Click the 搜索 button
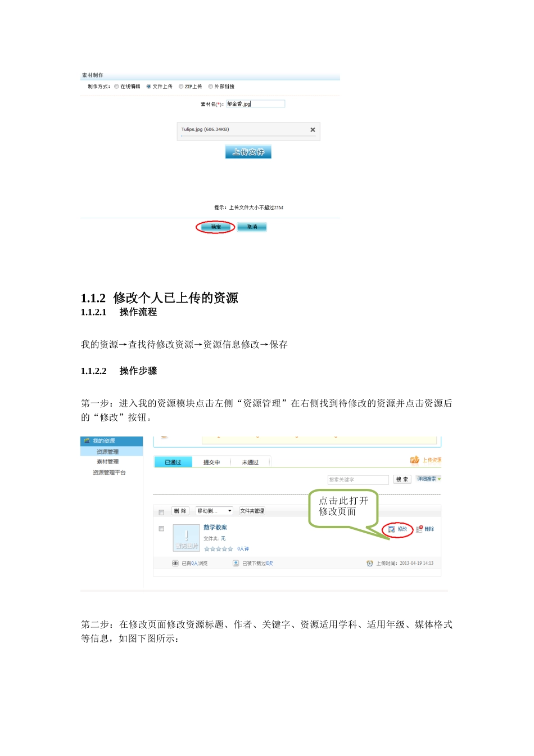This screenshot has height=756, width=534. tap(402, 480)
